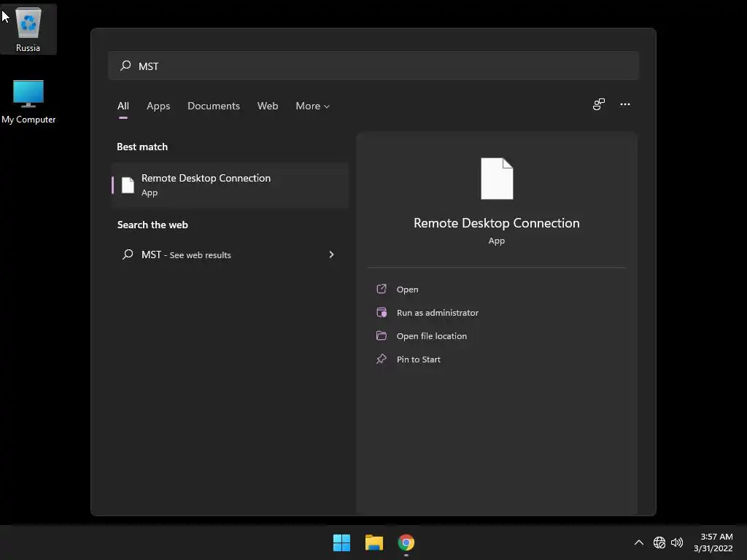Open volume speaker icon in tray
This screenshot has width=747, height=560.
(x=677, y=542)
